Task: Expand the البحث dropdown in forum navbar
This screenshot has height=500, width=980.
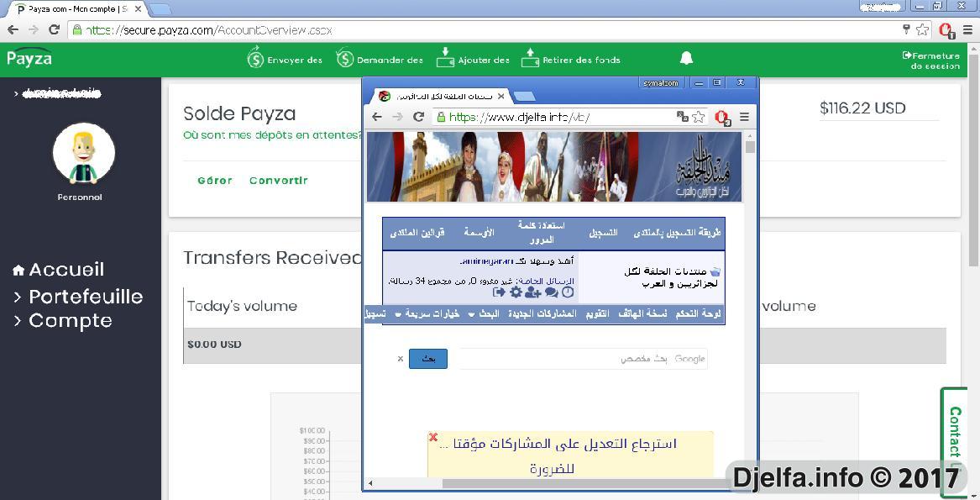Action: click(485, 313)
